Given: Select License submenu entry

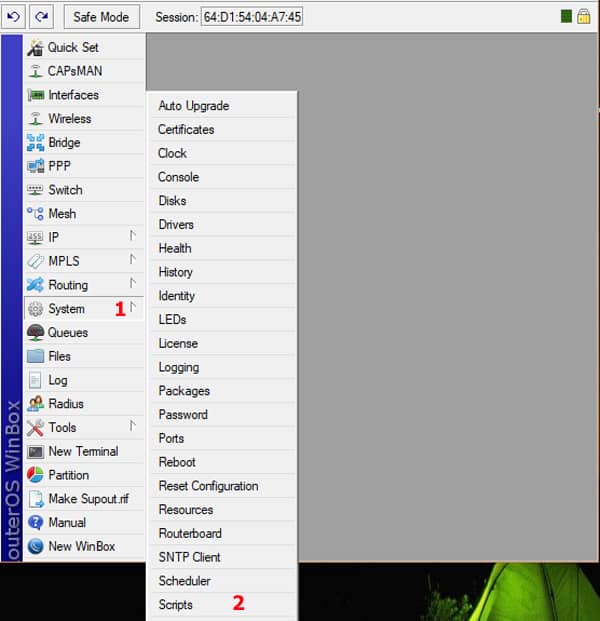Looking at the screenshot, I should coord(224,343).
